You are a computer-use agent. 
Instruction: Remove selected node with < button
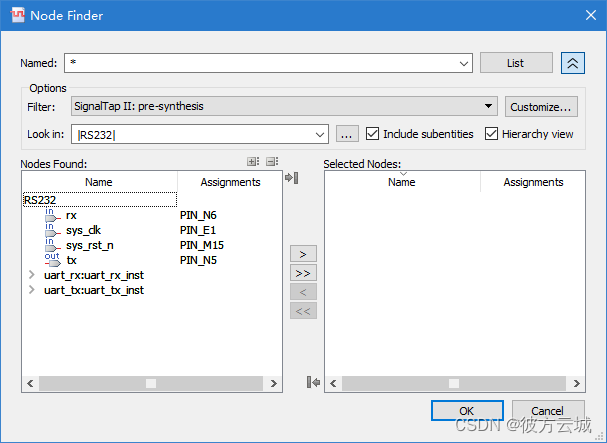pos(303,292)
